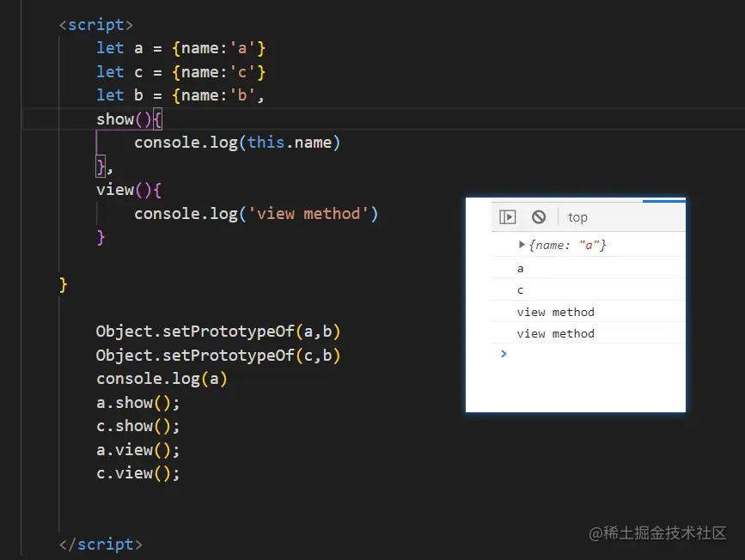The image size is (745, 560).
Task: Click the Object.setPrototypeOf(a,b) line
Action: (x=218, y=332)
